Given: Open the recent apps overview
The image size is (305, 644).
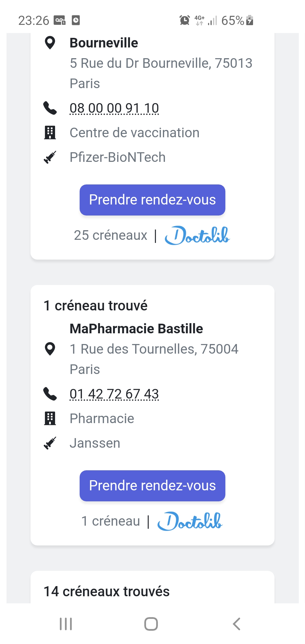Looking at the screenshot, I should (x=66, y=624).
